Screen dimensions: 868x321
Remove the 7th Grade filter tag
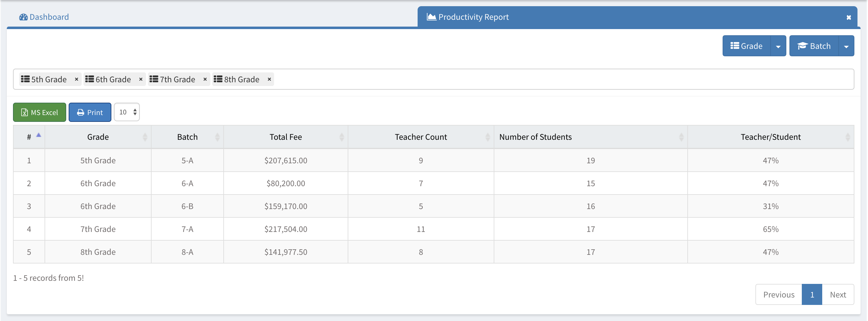205,79
